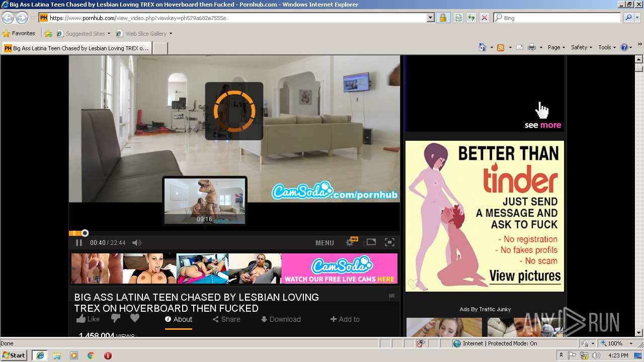This screenshot has height=362, width=644.
Task: Expand the zoom level dropdown arrow
Action: pos(630,343)
